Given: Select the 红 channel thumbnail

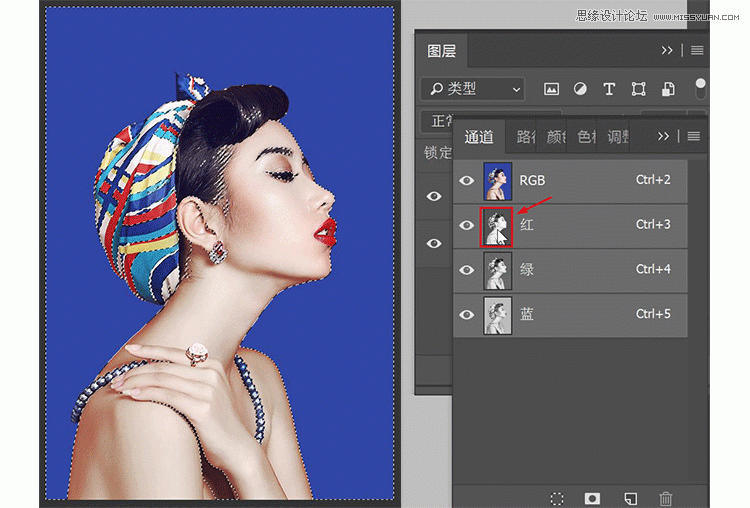Looking at the screenshot, I should tap(496, 227).
